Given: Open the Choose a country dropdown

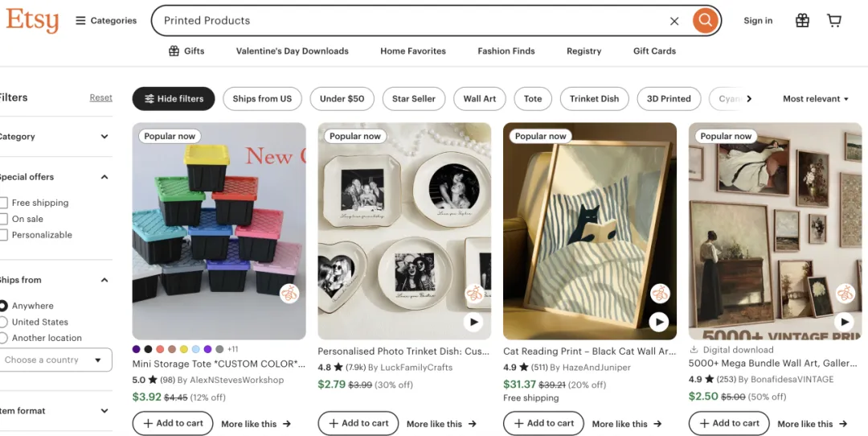Looking at the screenshot, I should [55, 360].
